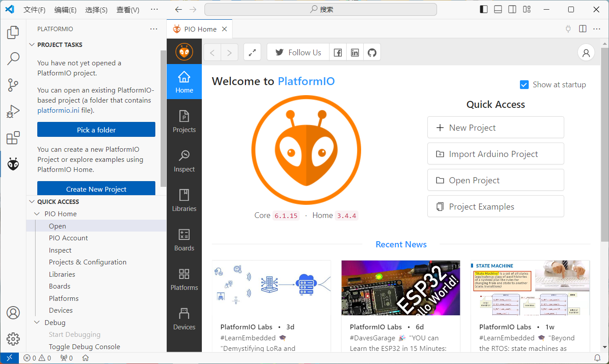Open the Run and Debug view icon
This screenshot has height=364, width=609.
(13, 111)
